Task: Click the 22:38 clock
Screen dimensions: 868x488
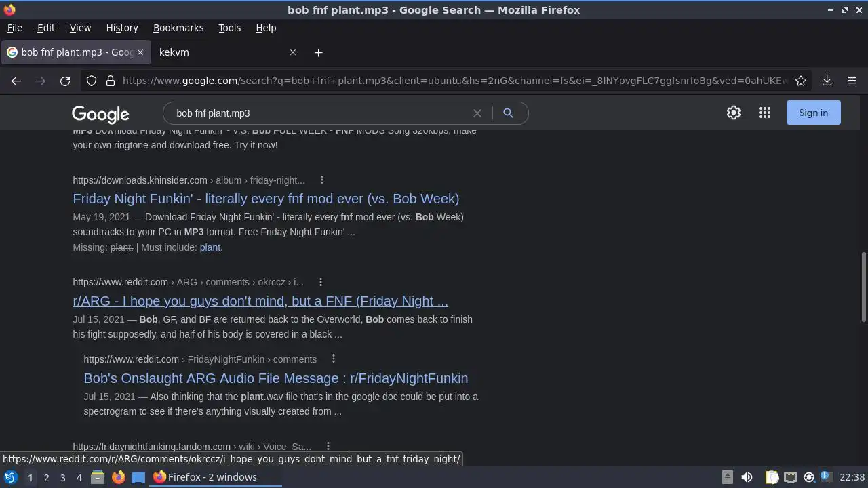Action: (852, 477)
